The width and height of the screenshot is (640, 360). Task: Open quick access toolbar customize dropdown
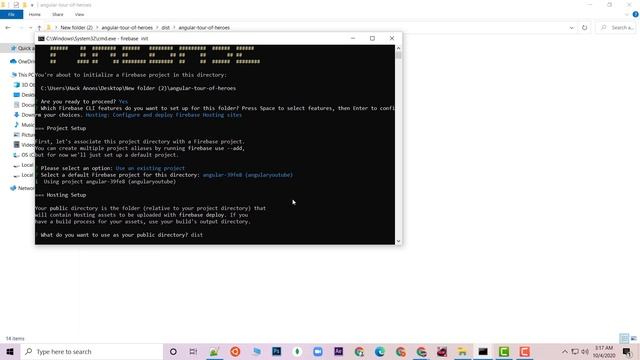(x=32, y=5)
